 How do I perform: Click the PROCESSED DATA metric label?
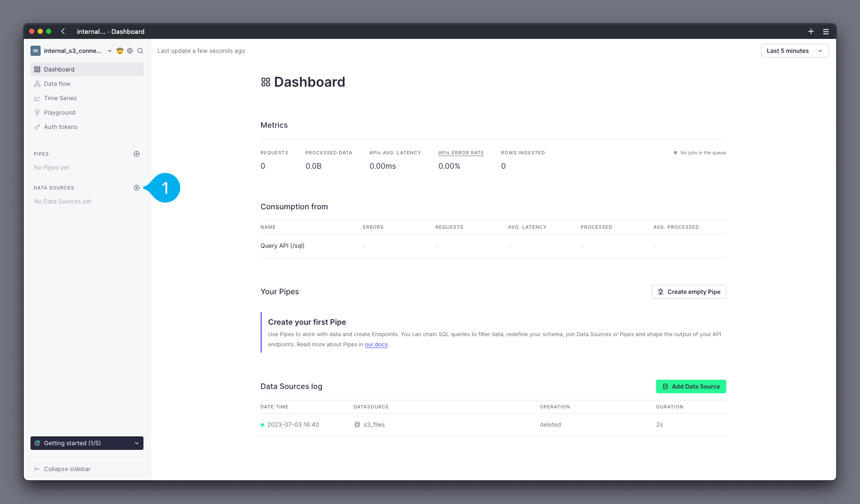329,153
